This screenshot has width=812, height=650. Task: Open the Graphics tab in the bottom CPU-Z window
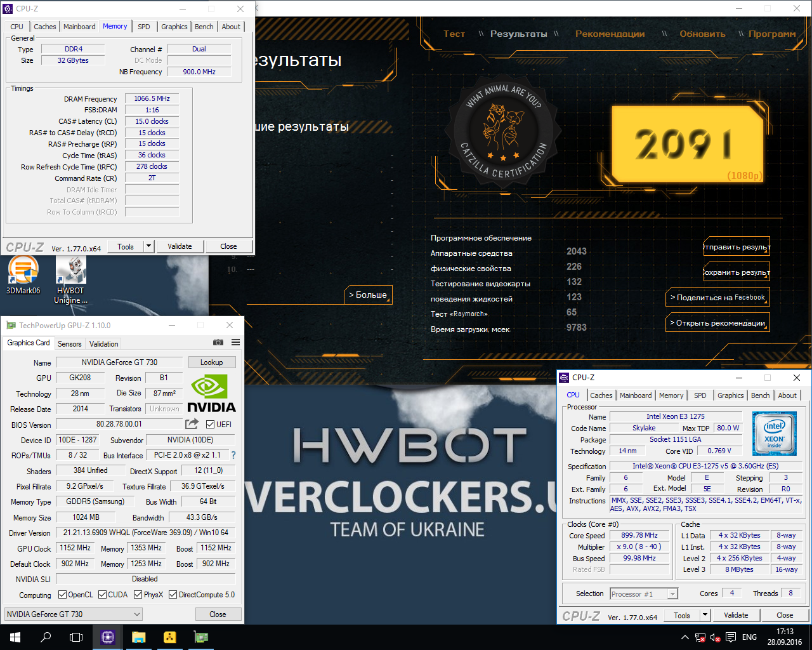tap(730, 395)
